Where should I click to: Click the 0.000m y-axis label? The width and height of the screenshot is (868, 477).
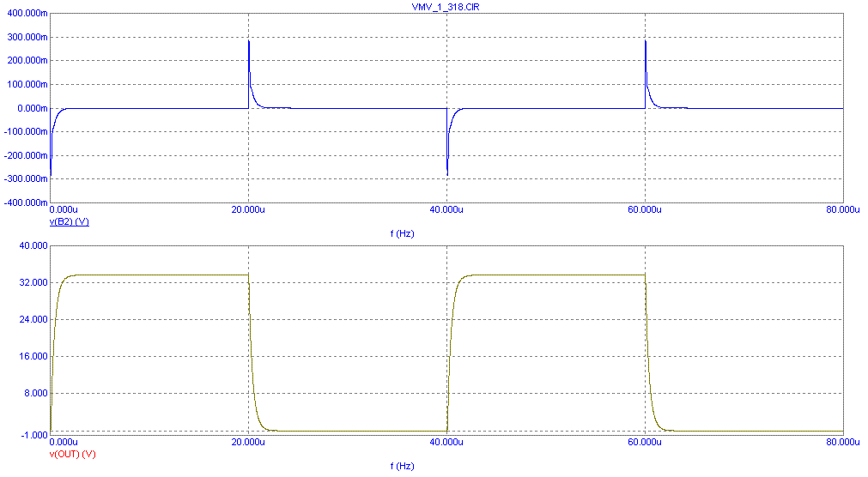click(x=32, y=108)
